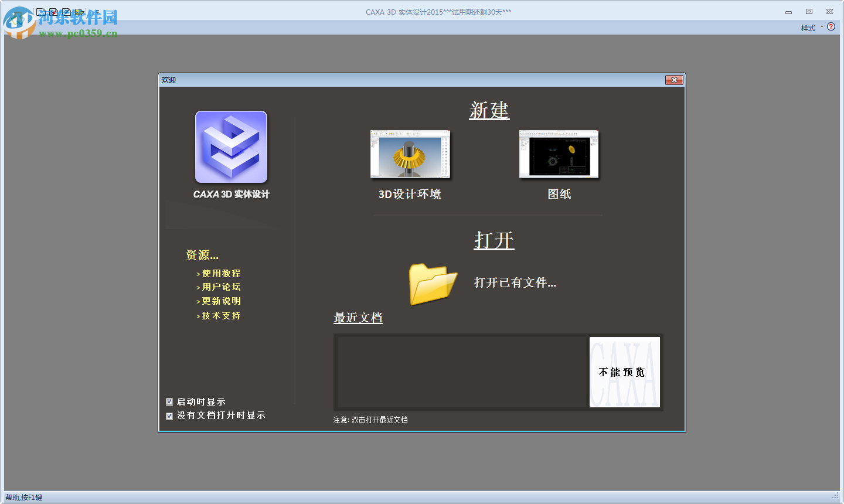
Task: Toggle the 没有文档打开时显示 checkbox
Action: 169,416
